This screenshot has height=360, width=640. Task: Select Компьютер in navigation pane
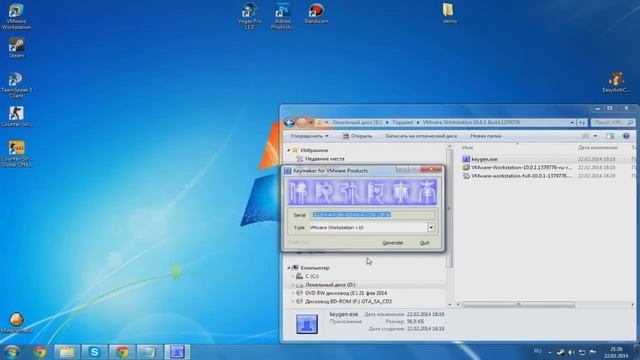point(310,268)
